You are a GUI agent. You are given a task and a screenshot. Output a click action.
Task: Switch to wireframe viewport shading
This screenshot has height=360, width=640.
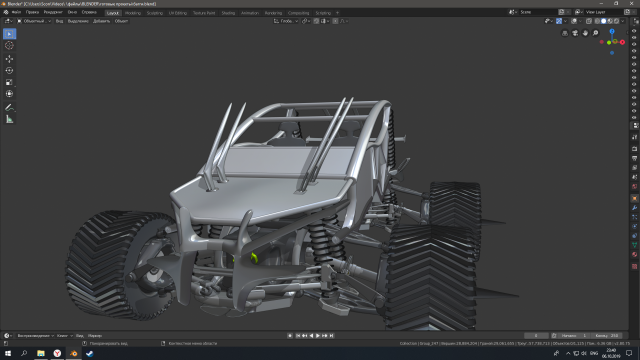point(597,21)
